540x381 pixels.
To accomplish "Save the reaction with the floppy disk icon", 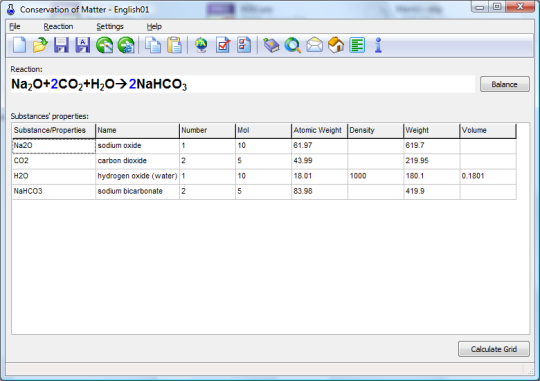I will click(x=61, y=45).
